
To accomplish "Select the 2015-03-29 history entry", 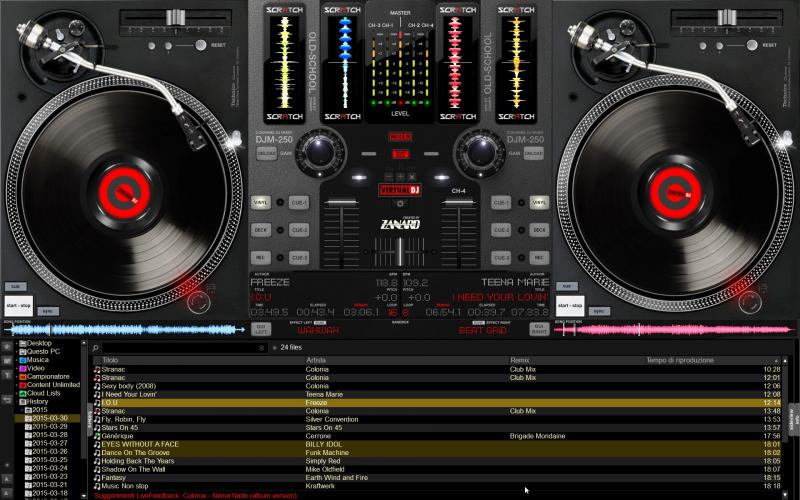I will [49, 427].
